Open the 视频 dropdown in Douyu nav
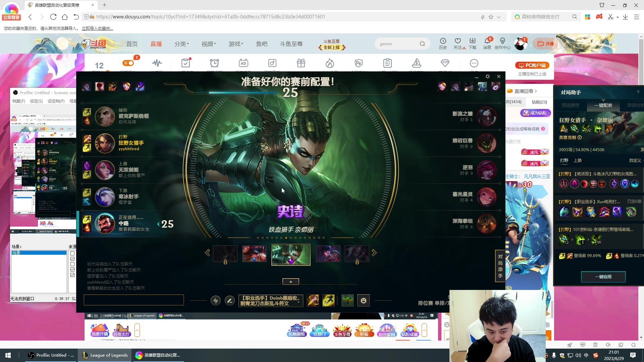This screenshot has height=362, width=644. point(209,44)
